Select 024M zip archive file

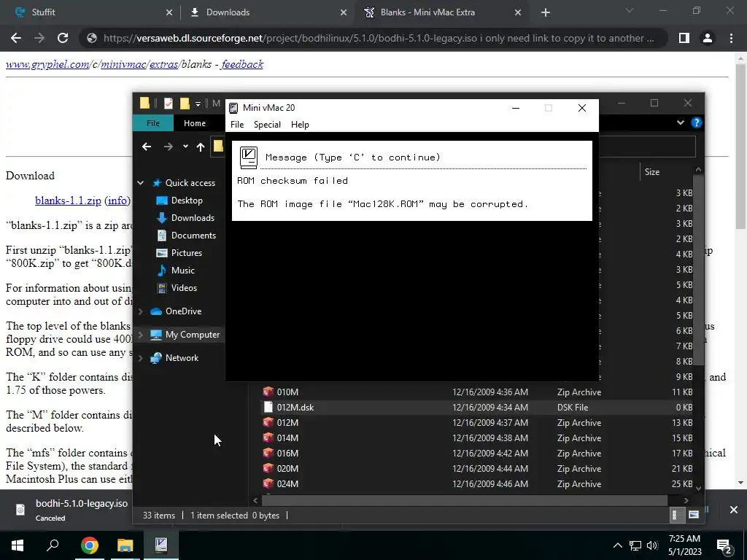click(x=287, y=484)
